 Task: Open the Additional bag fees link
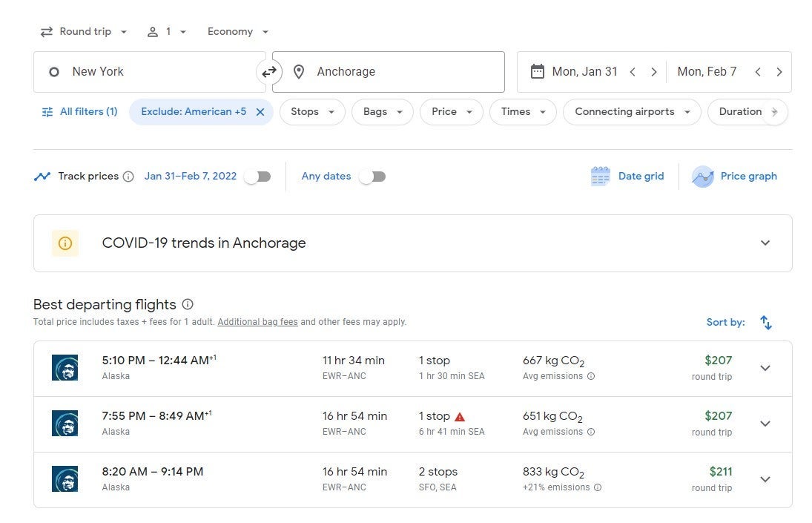pyautogui.click(x=257, y=323)
